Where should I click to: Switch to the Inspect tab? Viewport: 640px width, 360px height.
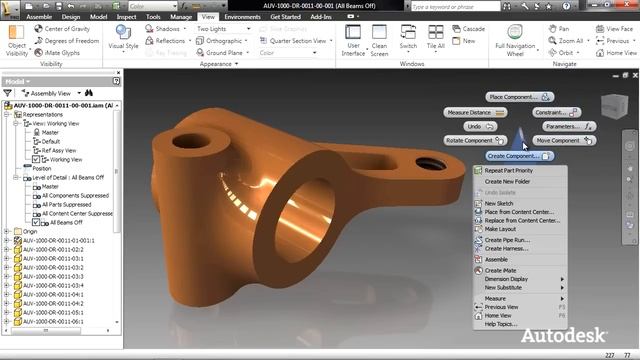[127, 17]
